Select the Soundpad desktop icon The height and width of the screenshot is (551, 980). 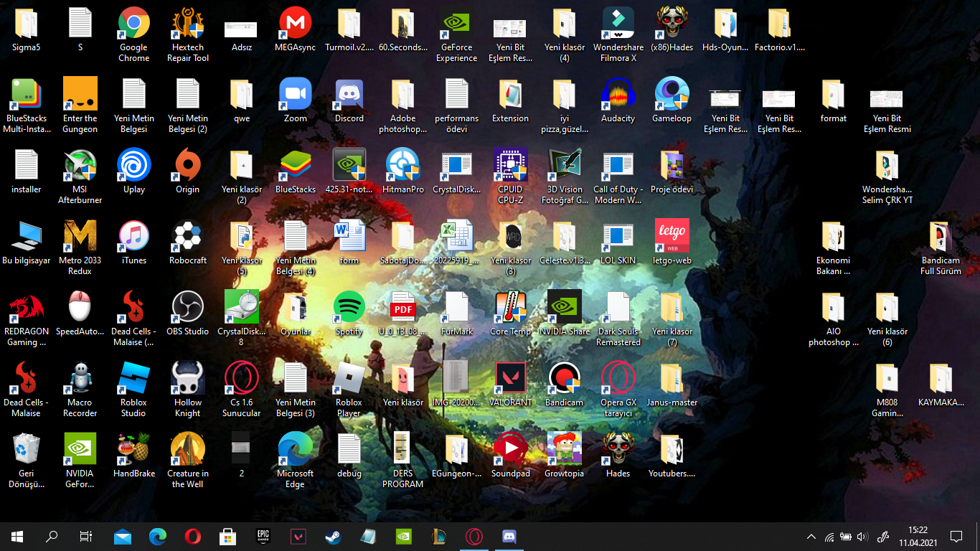point(511,456)
